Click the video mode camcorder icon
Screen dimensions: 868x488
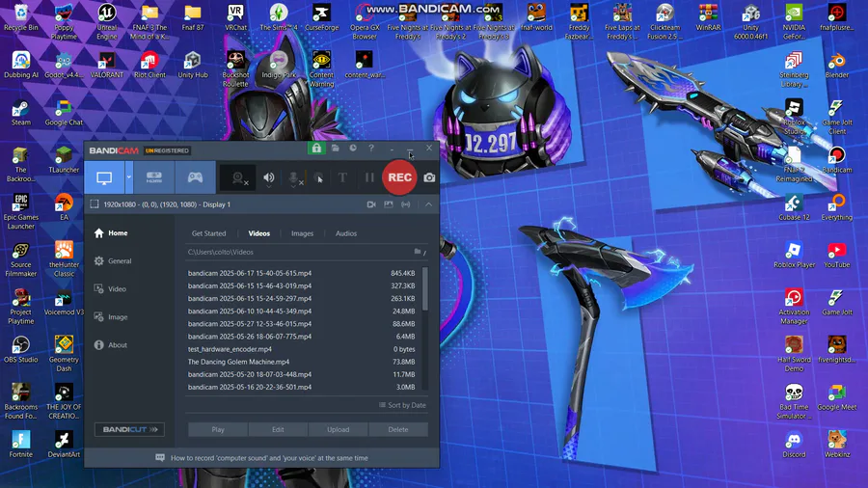coord(371,204)
